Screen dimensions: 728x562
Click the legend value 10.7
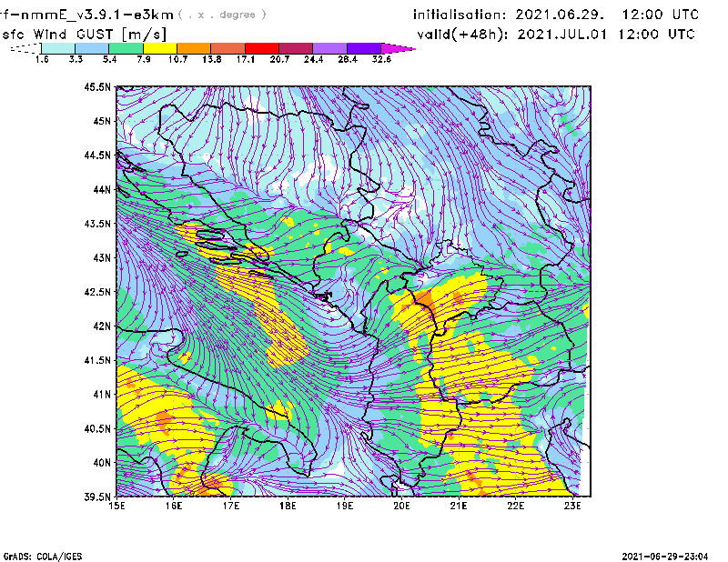177,59
